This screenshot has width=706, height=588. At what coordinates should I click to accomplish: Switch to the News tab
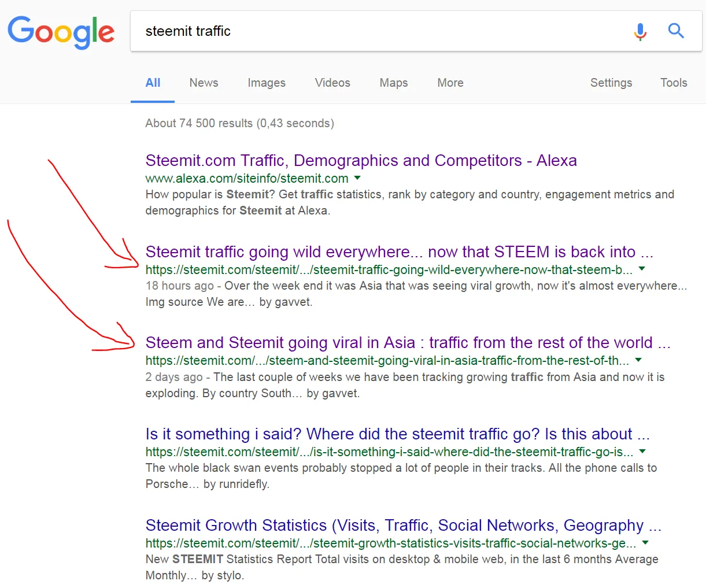pos(204,83)
